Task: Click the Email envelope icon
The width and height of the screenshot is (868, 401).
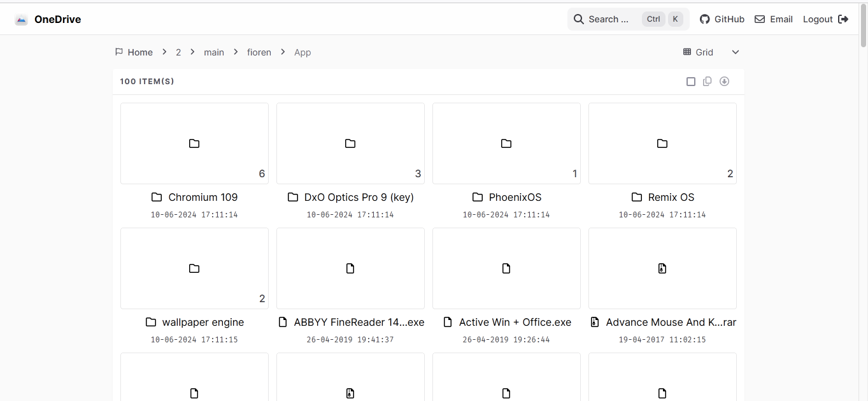Action: [760, 19]
